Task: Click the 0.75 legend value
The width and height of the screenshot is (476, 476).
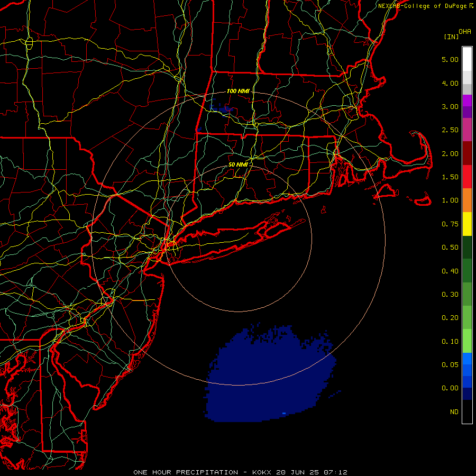Action: 450,224
